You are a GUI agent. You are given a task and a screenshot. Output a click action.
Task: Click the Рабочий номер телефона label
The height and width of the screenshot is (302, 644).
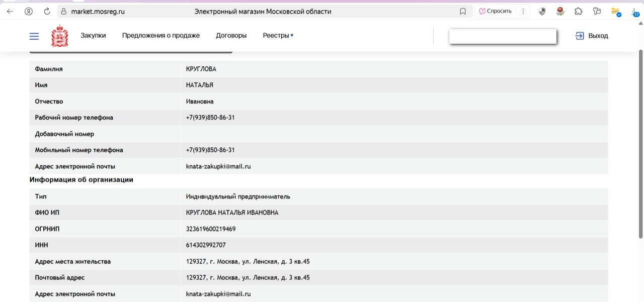tap(74, 118)
